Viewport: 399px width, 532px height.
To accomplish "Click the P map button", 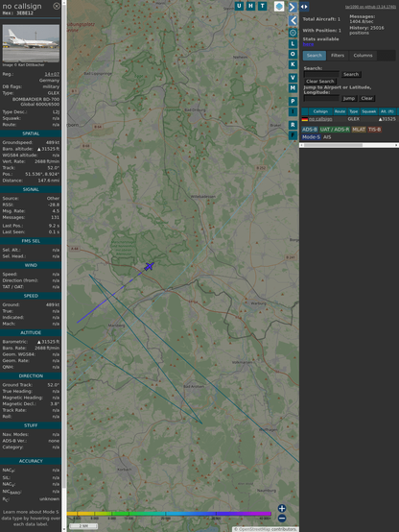I will (293, 101).
